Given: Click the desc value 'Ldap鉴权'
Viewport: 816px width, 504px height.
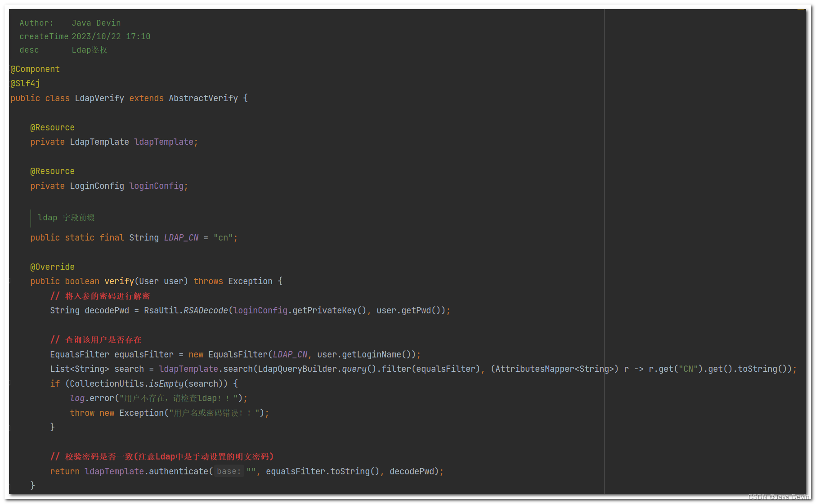Looking at the screenshot, I should click(x=90, y=50).
